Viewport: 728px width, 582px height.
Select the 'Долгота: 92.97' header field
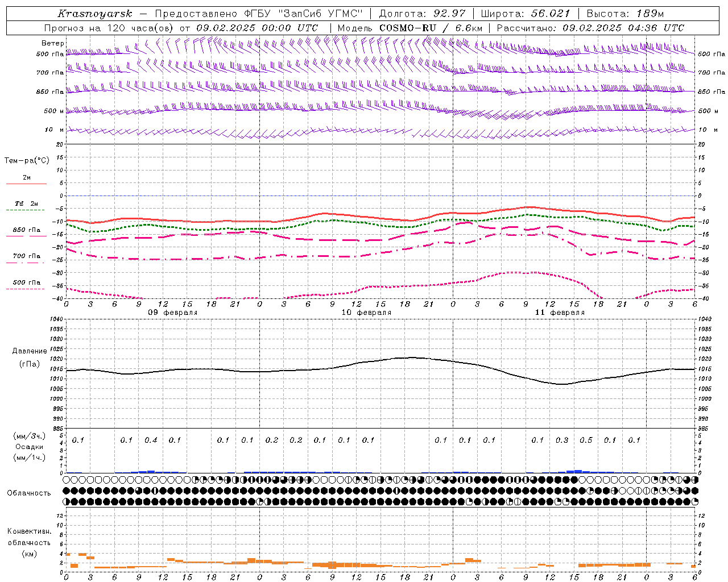422,14
